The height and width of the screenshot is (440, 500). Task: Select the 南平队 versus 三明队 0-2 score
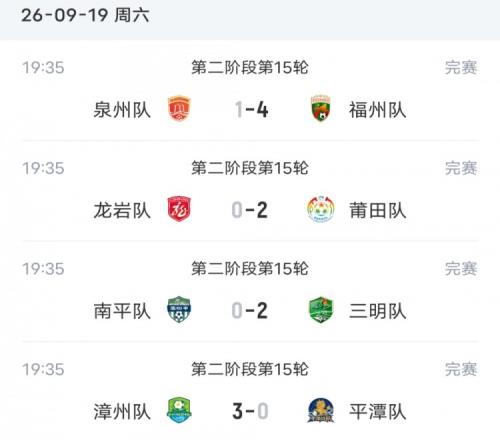click(x=250, y=311)
